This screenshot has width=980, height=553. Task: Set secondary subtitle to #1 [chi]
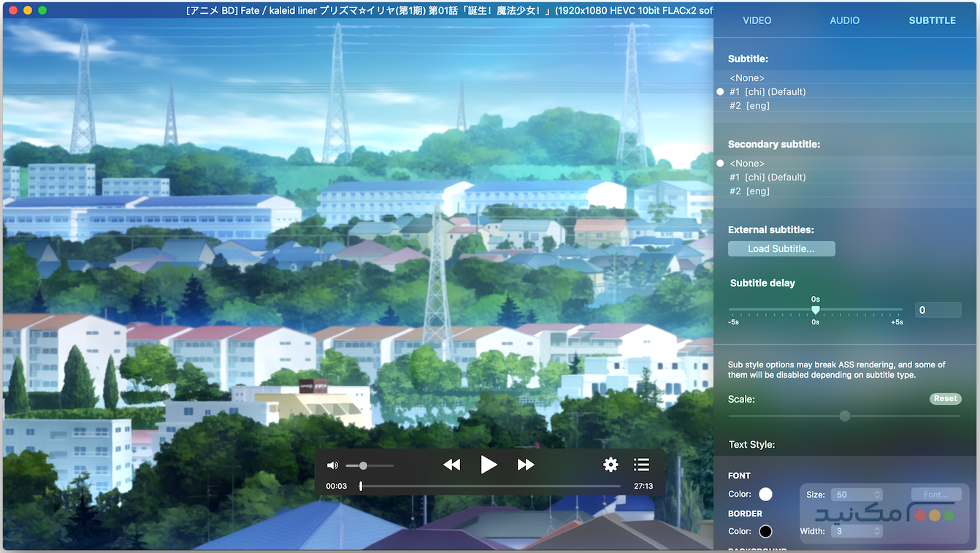767,178
